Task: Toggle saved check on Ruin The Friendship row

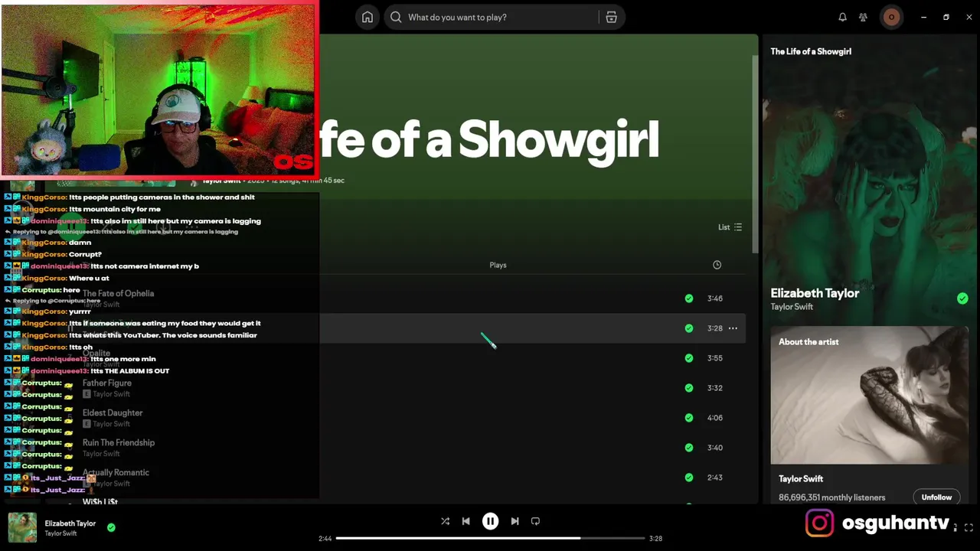Action: tap(689, 448)
